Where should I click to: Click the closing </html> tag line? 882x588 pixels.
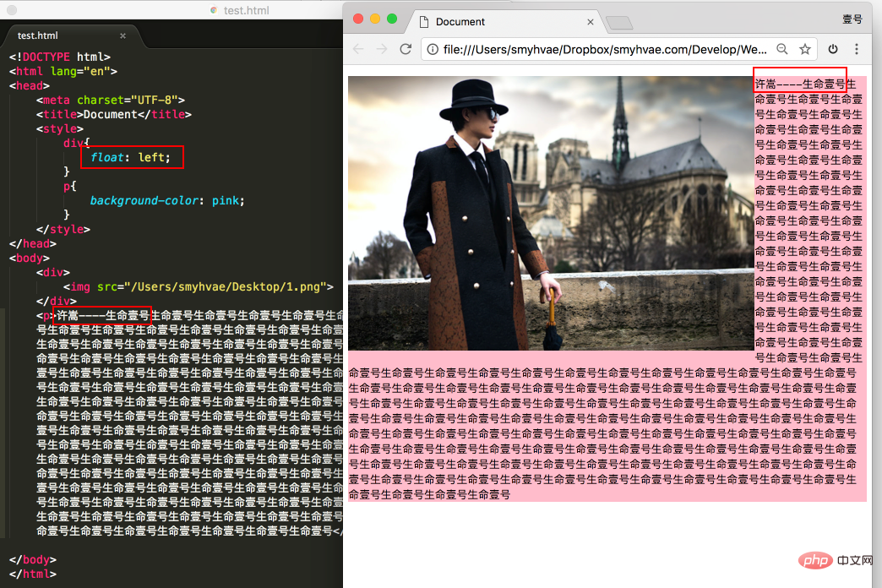pyautogui.click(x=33, y=574)
